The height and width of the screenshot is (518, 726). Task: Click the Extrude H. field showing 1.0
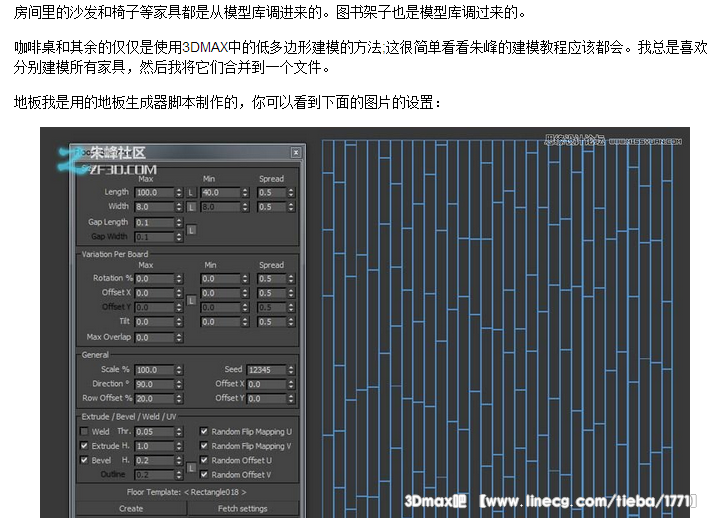pyautogui.click(x=154, y=446)
